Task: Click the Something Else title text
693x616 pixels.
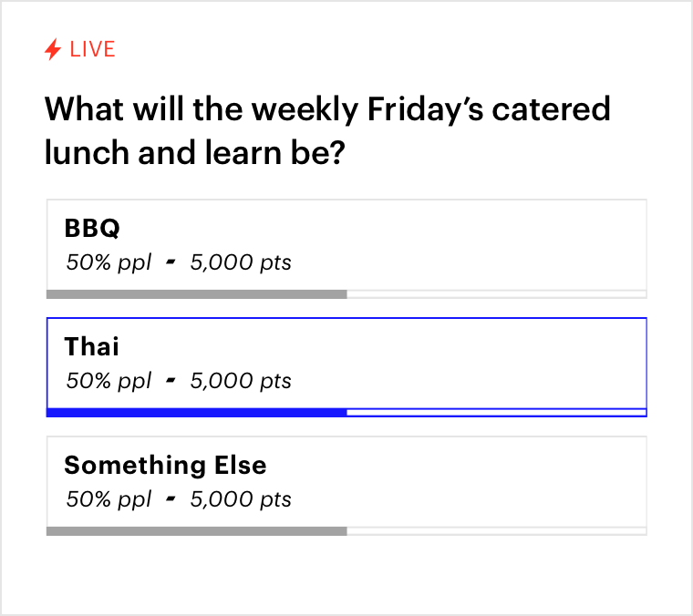Action: pyautogui.click(x=165, y=465)
